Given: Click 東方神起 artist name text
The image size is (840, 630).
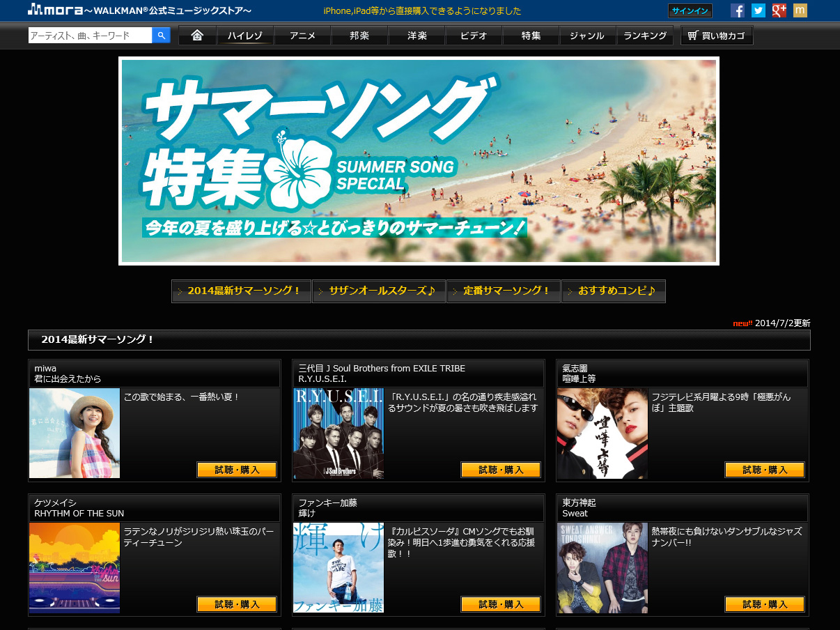Looking at the screenshot, I should click(x=579, y=502).
